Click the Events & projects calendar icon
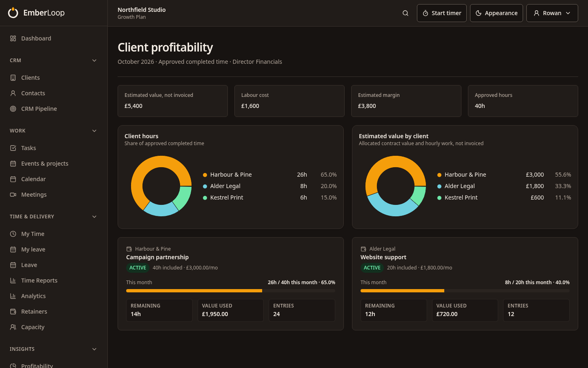This screenshot has width=588, height=368. click(x=13, y=164)
